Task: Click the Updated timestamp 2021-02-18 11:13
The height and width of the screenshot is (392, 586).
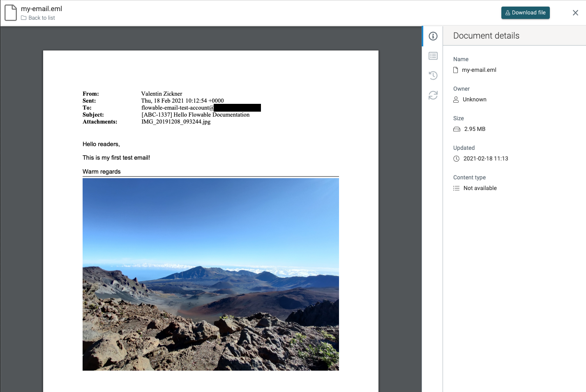Action: [486, 158]
